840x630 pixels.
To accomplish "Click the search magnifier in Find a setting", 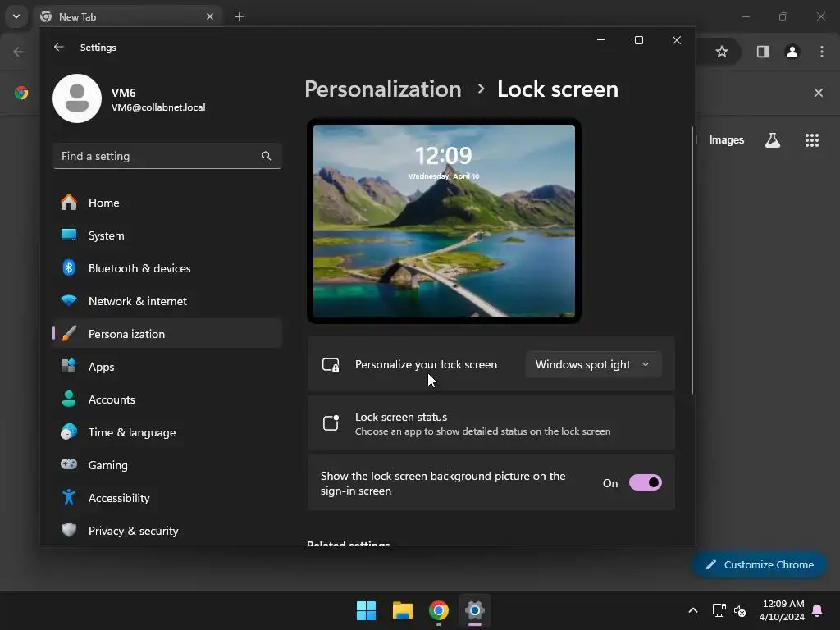I will (267, 156).
